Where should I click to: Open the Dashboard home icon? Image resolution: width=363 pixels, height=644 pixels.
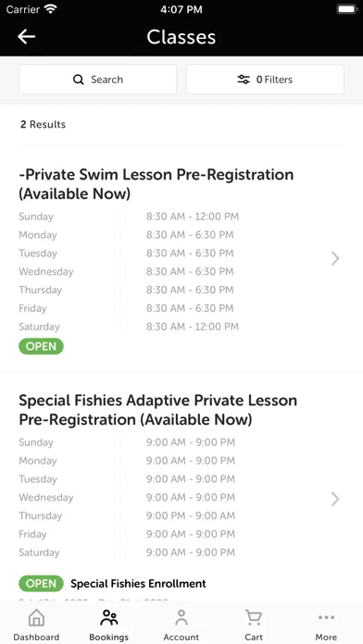(x=36, y=617)
